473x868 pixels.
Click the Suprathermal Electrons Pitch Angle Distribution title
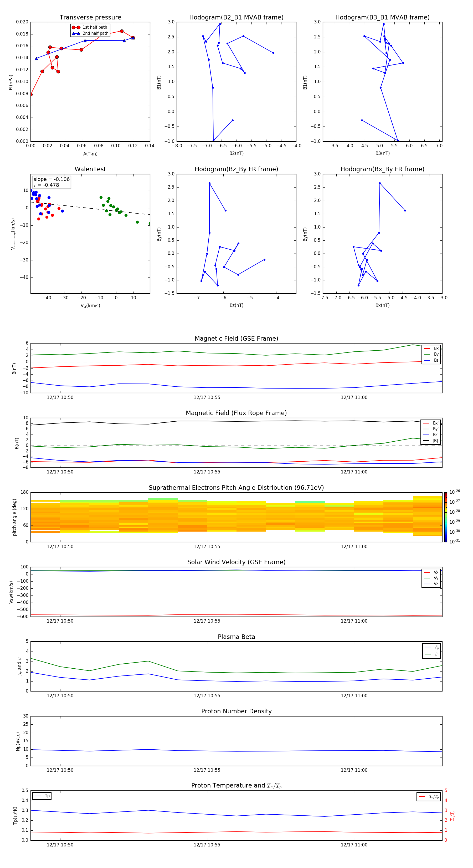point(236,488)
